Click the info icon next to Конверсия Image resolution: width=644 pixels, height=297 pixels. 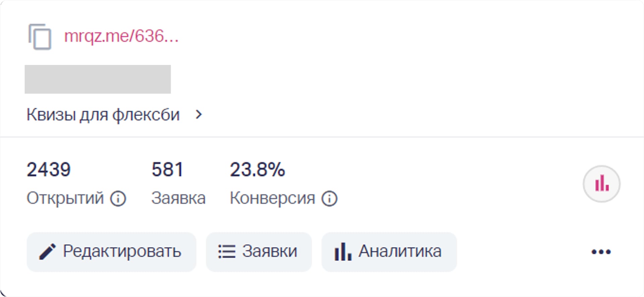point(330,198)
